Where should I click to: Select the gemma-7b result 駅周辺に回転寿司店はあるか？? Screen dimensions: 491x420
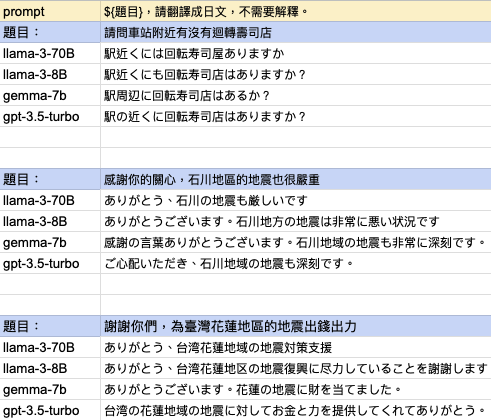tap(296, 95)
